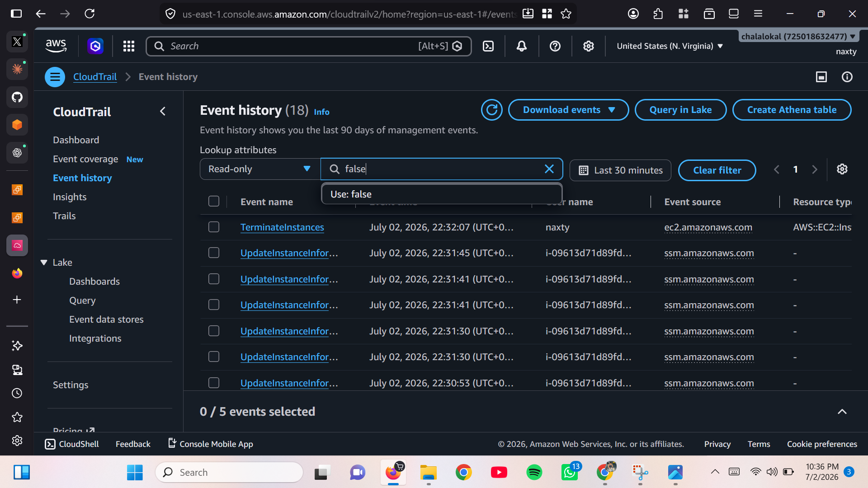The width and height of the screenshot is (868, 488).
Task: Open the Windows Start menu
Action: tap(135, 473)
